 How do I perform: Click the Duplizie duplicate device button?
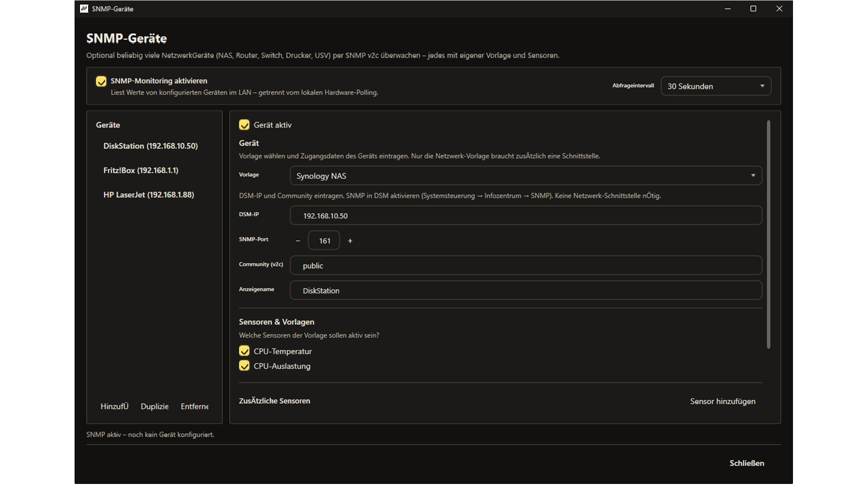(x=155, y=406)
